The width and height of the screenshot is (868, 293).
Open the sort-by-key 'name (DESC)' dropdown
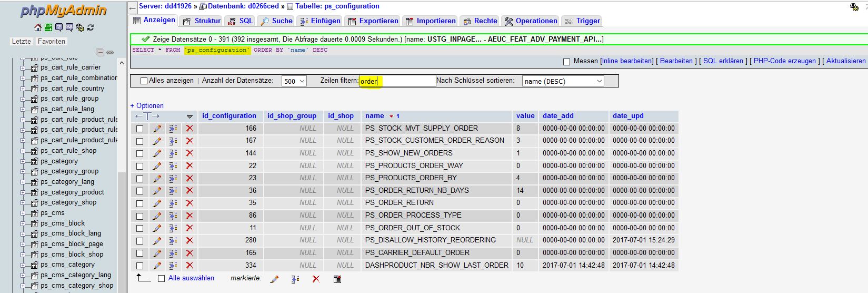563,81
